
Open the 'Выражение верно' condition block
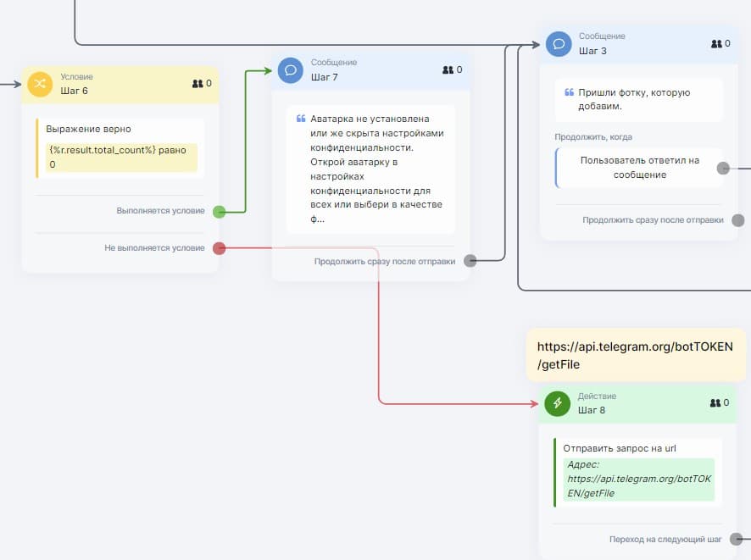point(120,147)
